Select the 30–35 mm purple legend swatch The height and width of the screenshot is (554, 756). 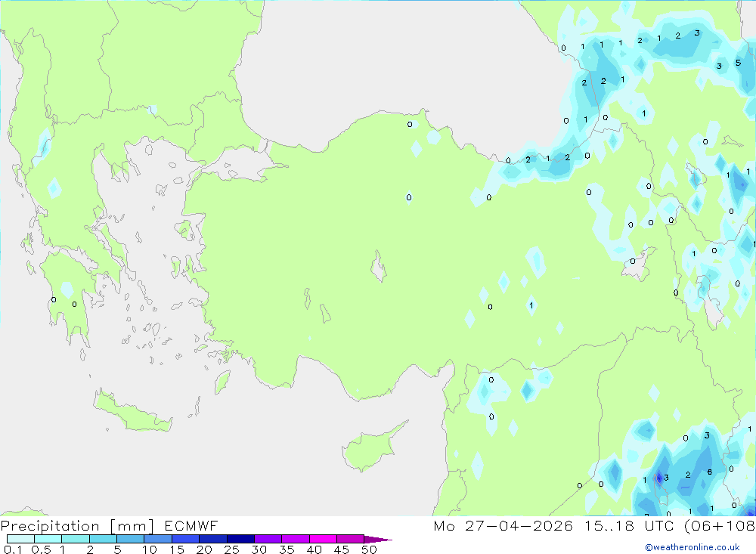pos(268,539)
